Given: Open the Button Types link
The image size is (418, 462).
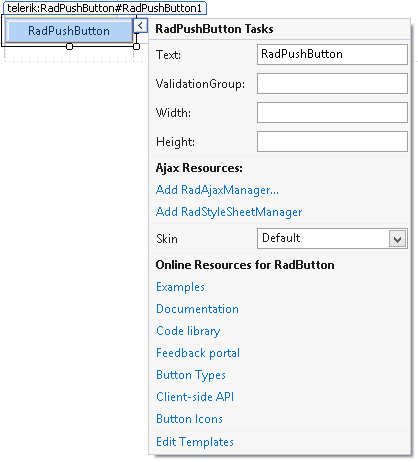Looking at the screenshot, I should pyautogui.click(x=191, y=375).
